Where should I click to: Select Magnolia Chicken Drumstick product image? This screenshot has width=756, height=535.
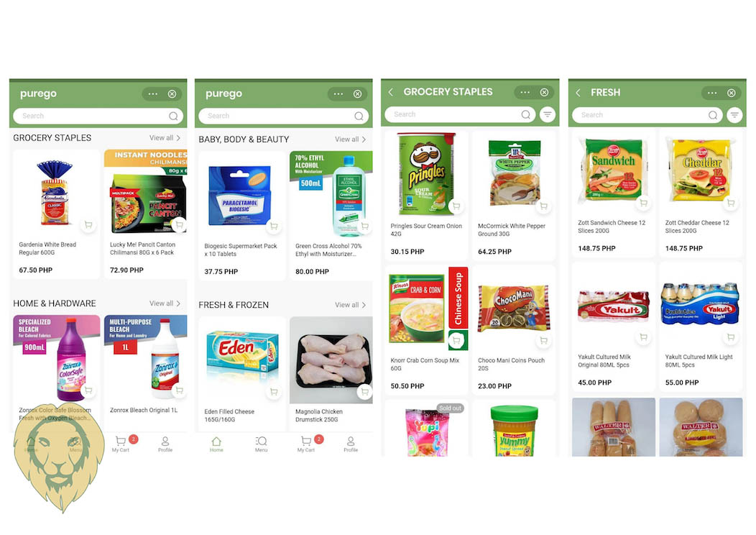pyautogui.click(x=331, y=360)
